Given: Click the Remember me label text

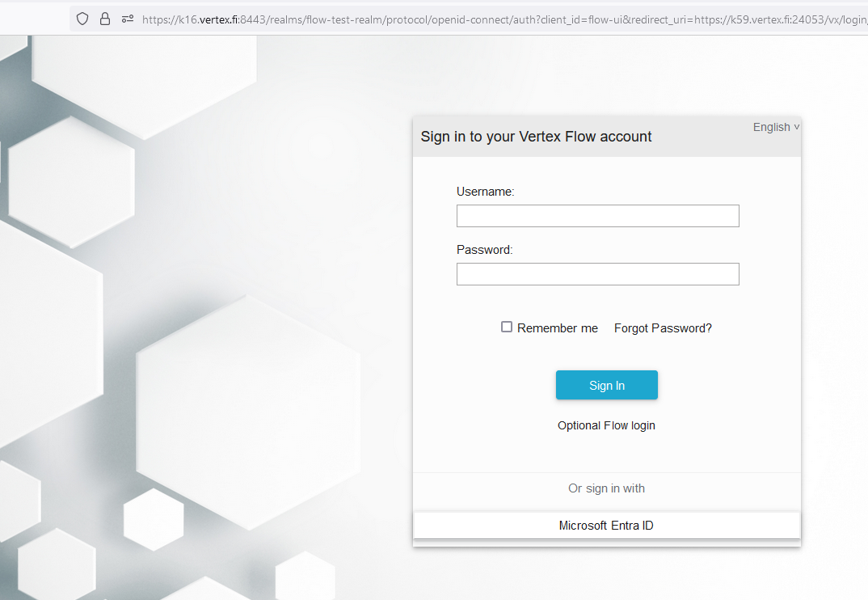Looking at the screenshot, I should point(558,328).
